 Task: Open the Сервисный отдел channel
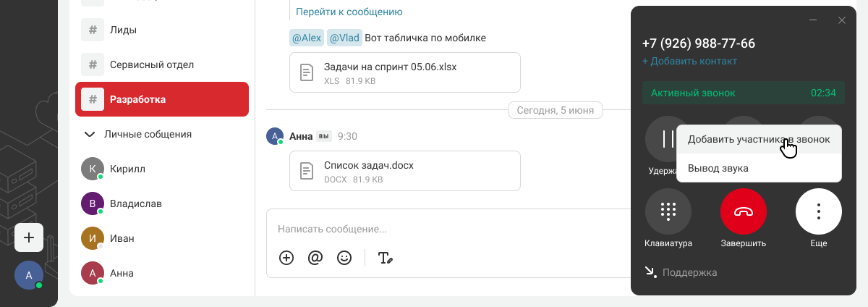click(x=151, y=64)
